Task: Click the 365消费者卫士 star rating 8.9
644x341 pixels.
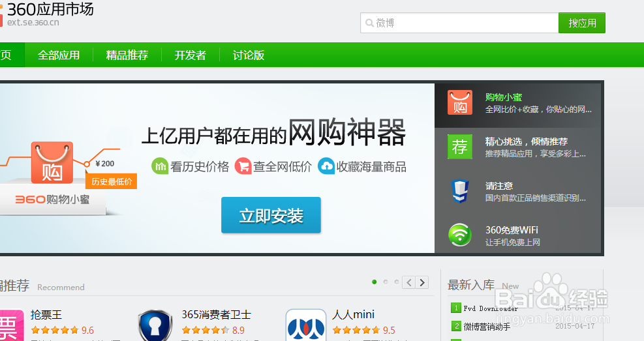Action: 213,331
